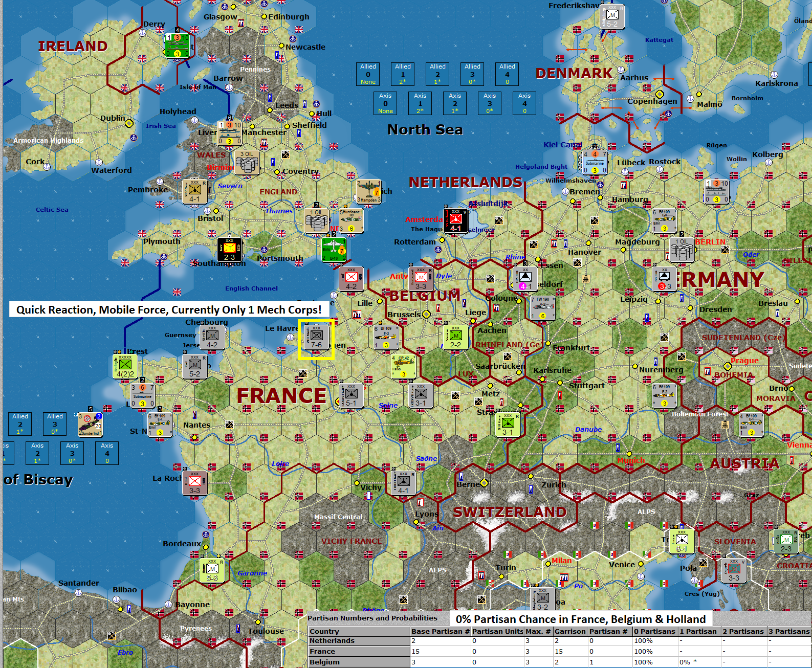The image size is (812, 668).
Task: Click the 'Quick Reaction, Mobile Force' caption
Action: [169, 309]
